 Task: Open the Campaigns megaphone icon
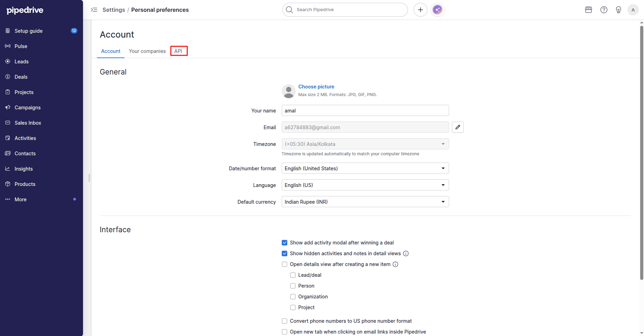8,107
